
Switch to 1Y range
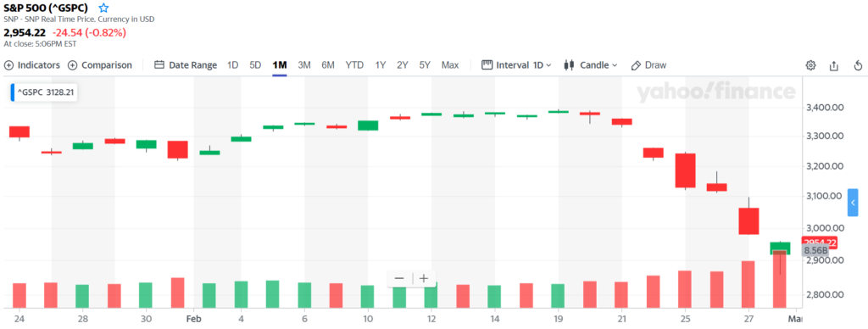click(x=381, y=64)
